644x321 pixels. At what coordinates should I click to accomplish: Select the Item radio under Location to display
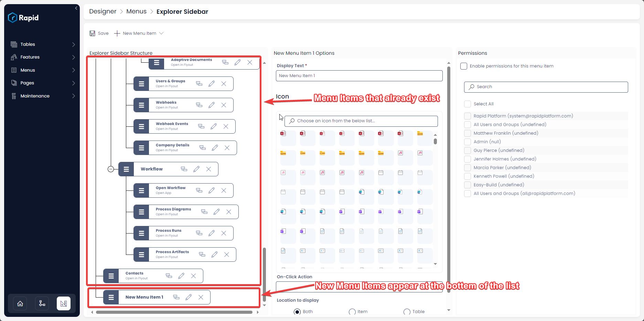pyautogui.click(x=352, y=311)
